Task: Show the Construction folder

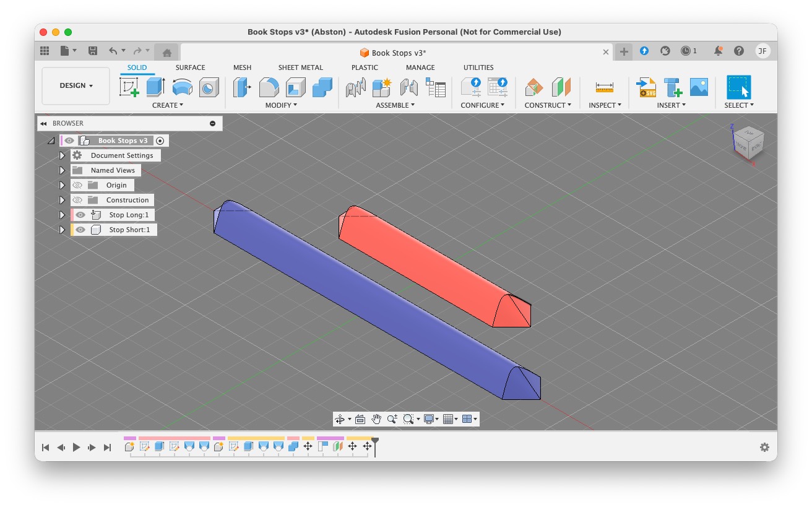Action: (x=77, y=200)
